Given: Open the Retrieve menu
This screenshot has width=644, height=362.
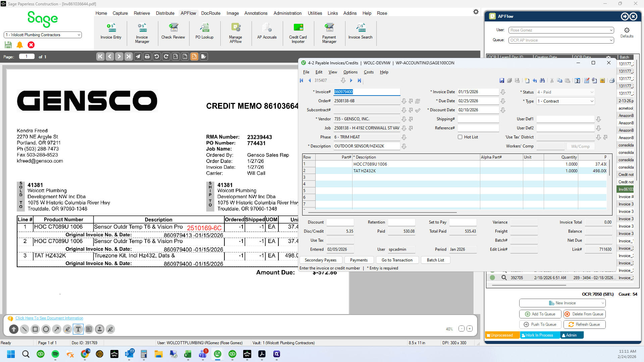Looking at the screenshot, I should (x=142, y=13).
